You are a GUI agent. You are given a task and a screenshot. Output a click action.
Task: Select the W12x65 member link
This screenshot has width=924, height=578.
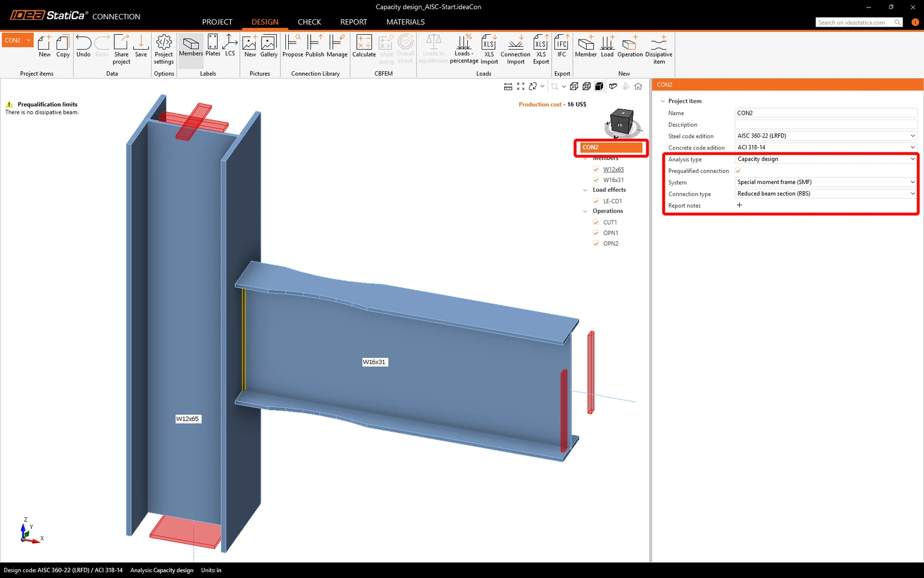(x=613, y=169)
